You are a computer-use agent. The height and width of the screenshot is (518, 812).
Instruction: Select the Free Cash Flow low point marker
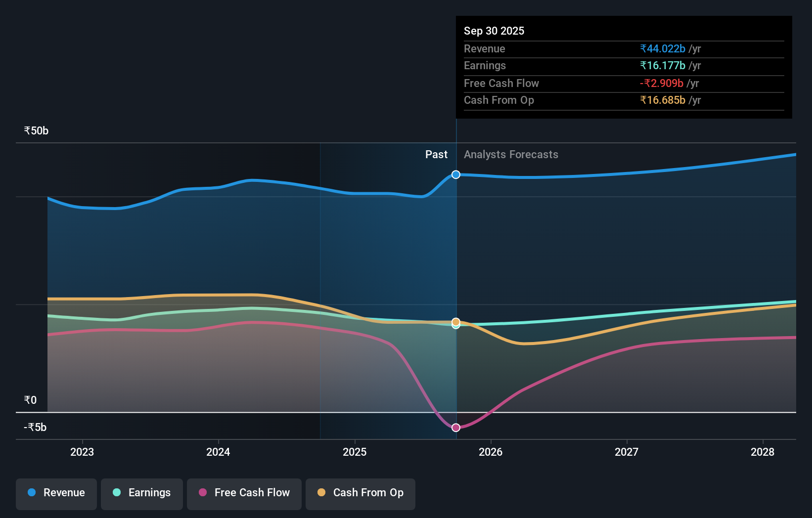tap(455, 428)
